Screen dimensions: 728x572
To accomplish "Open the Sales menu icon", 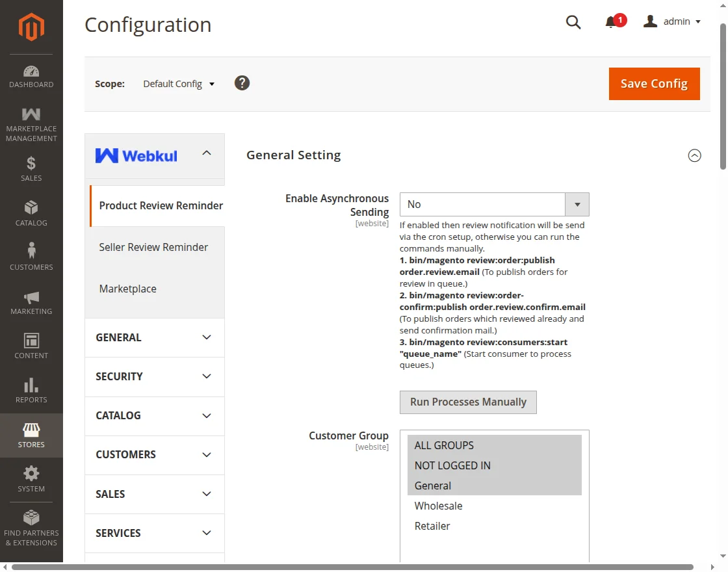I will (x=31, y=168).
